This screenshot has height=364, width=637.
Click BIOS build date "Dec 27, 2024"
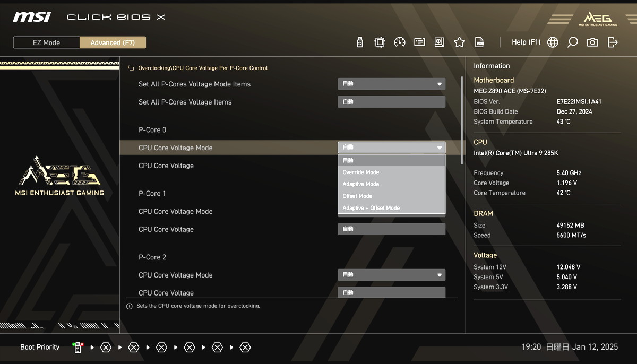pyautogui.click(x=574, y=111)
